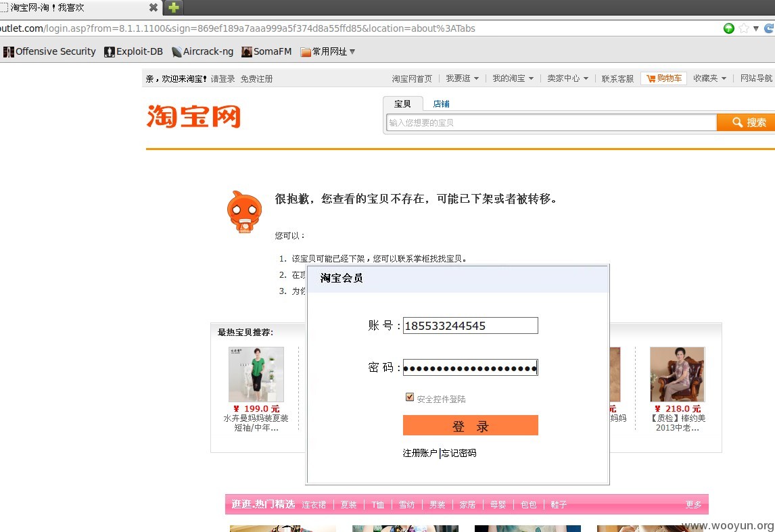Open 【质检】棒约美 product title

[677, 423]
